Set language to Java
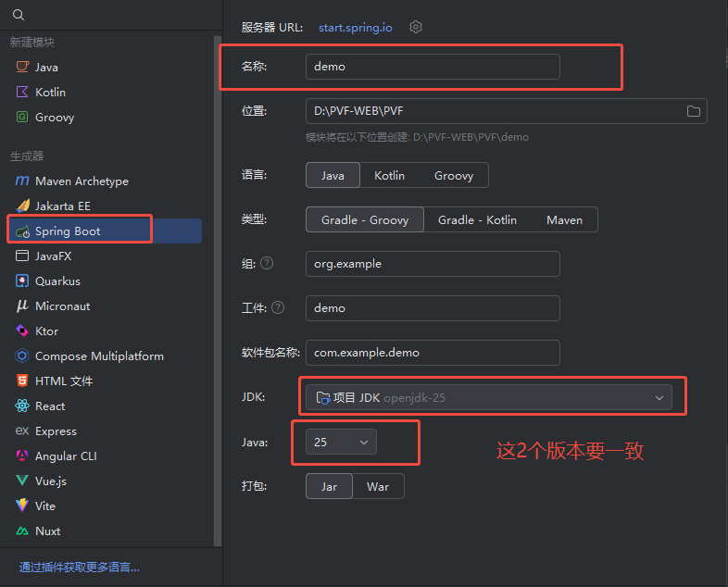Image resolution: width=728 pixels, height=587 pixels. [x=333, y=175]
